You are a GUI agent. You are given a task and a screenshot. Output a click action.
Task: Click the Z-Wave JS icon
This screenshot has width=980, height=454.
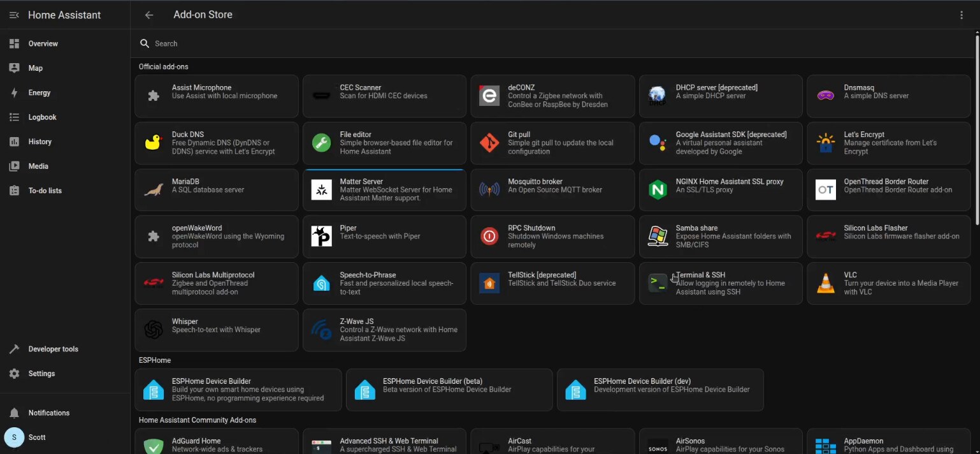coord(321,330)
